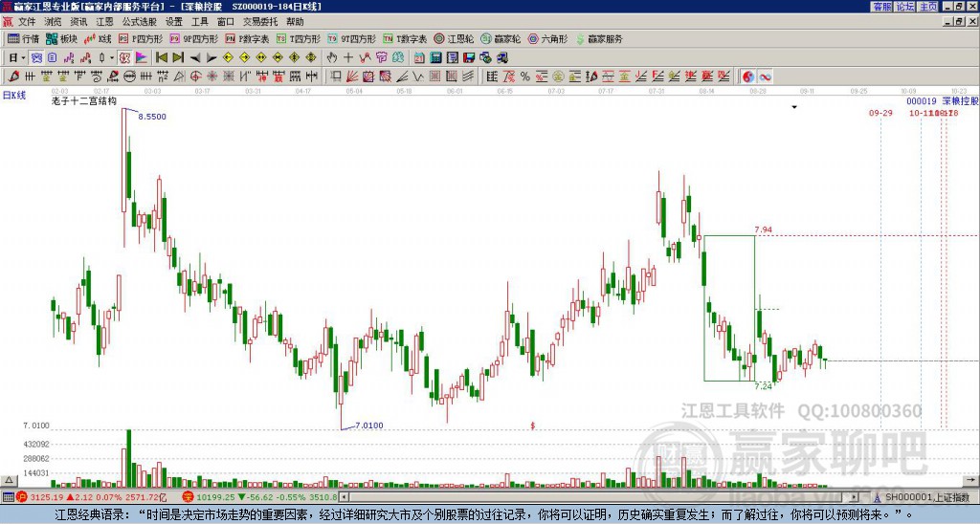
Task: Toggle the infinity symbol button
Action: [x=765, y=76]
